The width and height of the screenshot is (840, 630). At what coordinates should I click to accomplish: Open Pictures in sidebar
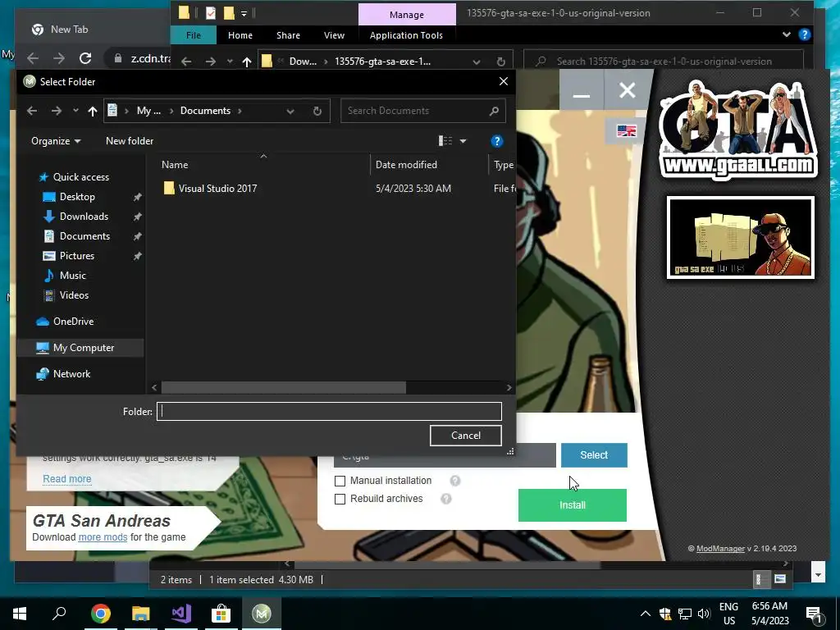(x=76, y=256)
